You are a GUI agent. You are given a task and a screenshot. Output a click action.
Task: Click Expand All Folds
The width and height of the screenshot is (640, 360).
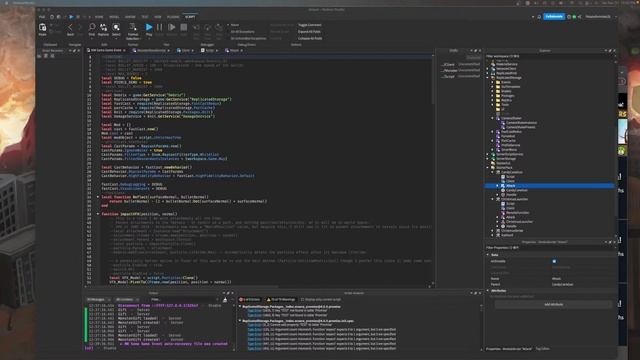[x=309, y=31]
